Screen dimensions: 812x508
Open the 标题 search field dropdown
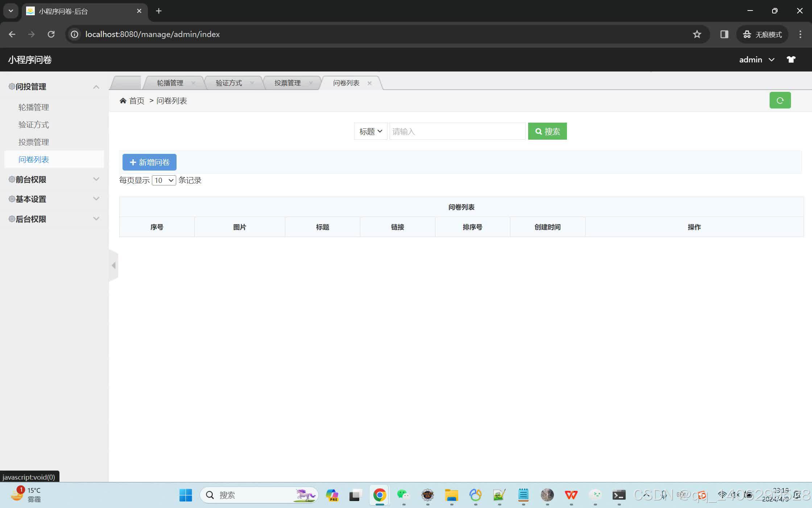370,131
